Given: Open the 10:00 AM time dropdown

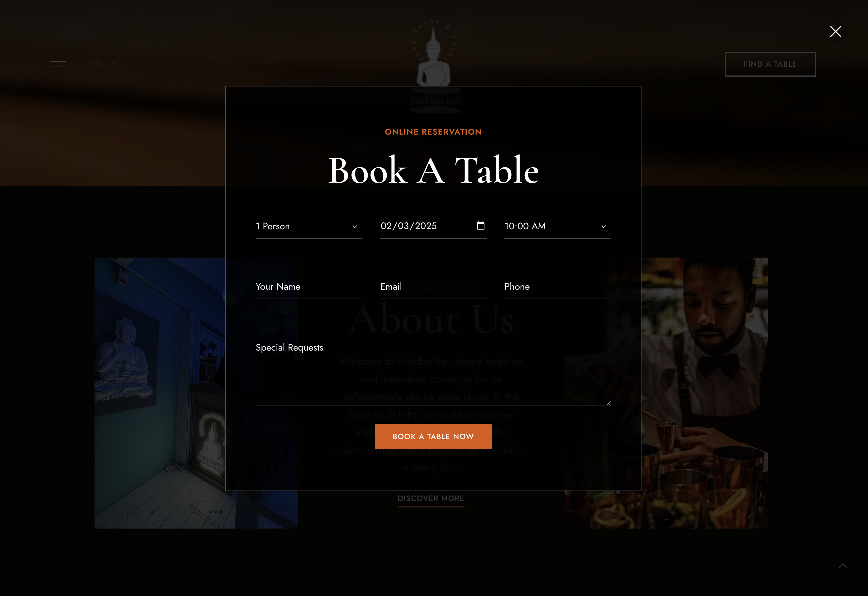Looking at the screenshot, I should [x=557, y=226].
